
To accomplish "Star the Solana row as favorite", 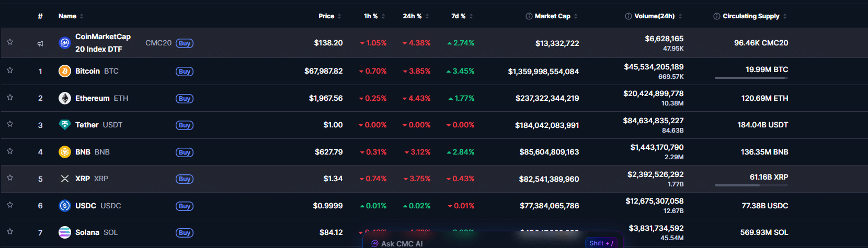I will (10, 231).
